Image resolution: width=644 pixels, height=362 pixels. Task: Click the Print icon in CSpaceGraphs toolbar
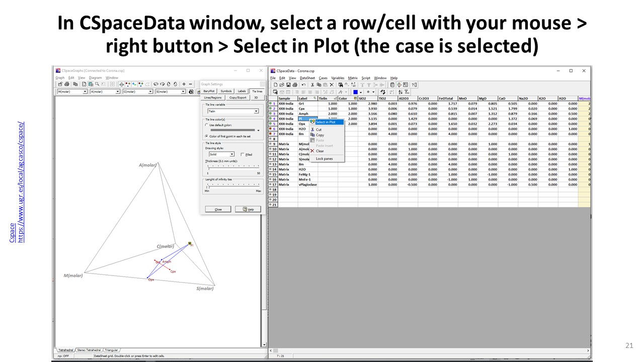67,84
